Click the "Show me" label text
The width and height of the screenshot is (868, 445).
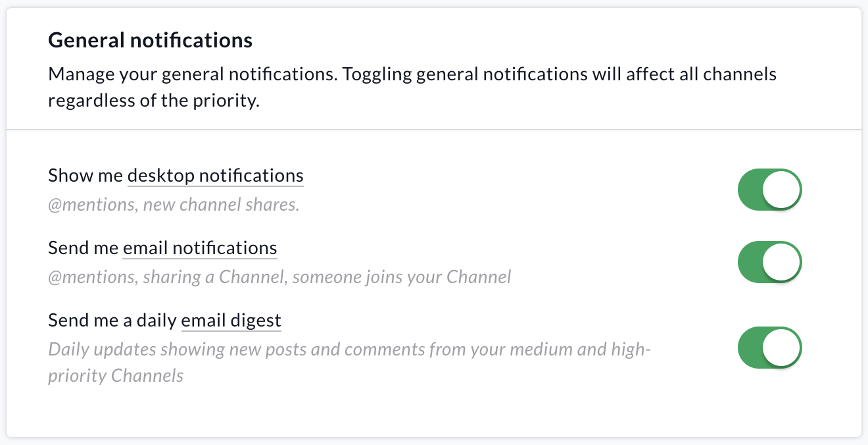[85, 176]
